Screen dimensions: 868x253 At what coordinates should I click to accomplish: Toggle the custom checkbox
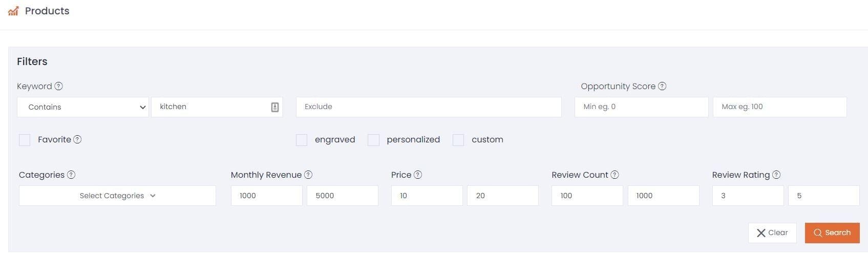(x=458, y=140)
